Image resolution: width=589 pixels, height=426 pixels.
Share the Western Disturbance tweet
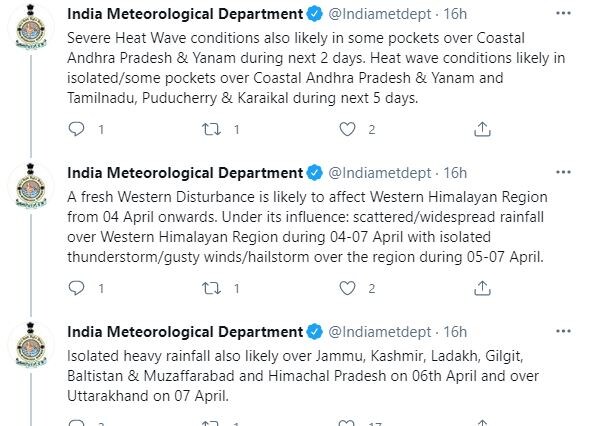tap(482, 289)
